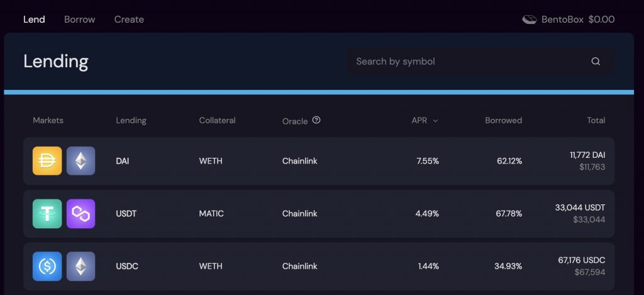
Task: Click the BentoBox logo icon
Action: coord(530,19)
